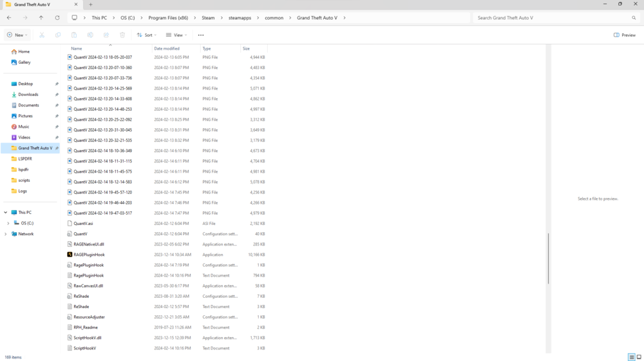Click the Paste toolbar icon
Image resolution: width=644 pixels, height=361 pixels.
[x=74, y=35]
